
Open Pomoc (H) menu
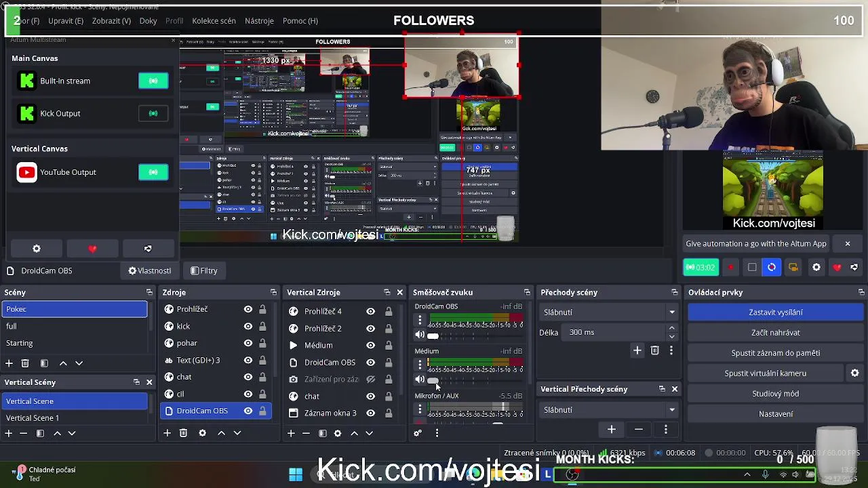pyautogui.click(x=300, y=20)
